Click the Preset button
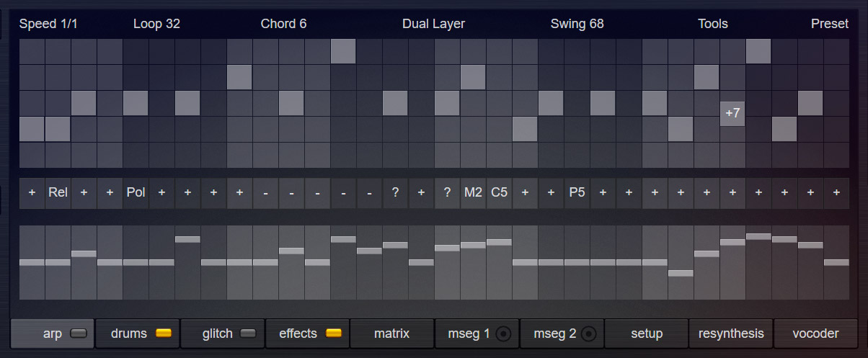 click(829, 24)
